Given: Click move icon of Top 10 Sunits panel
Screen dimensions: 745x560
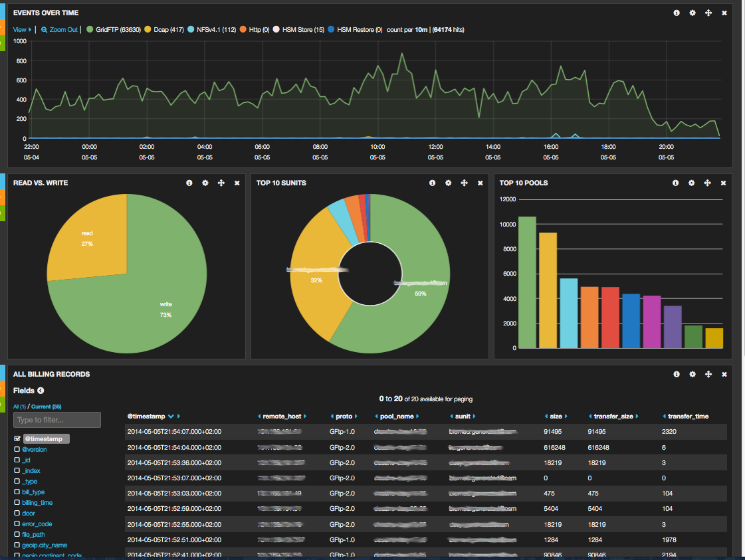Looking at the screenshot, I should (x=464, y=183).
